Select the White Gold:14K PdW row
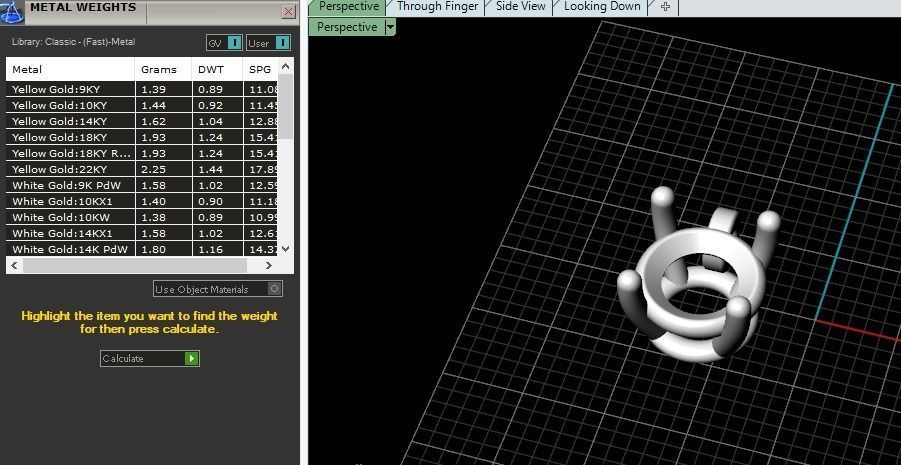Viewport: 901px width, 465px height. (142, 249)
